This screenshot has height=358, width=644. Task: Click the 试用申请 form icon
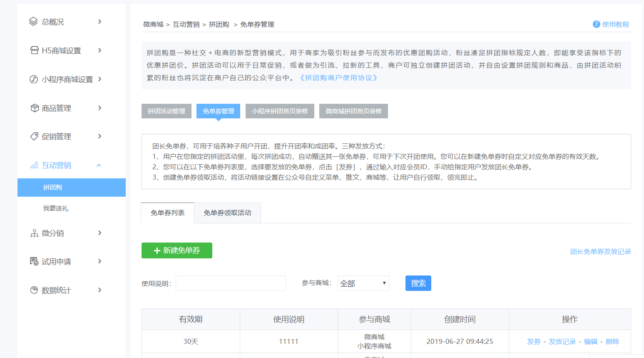pos(34,261)
